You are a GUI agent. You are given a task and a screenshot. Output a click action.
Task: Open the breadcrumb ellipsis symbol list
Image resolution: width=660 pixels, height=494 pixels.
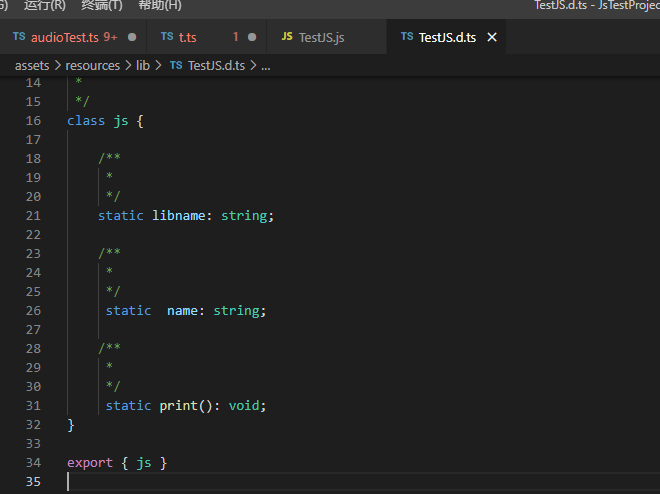[266, 66]
